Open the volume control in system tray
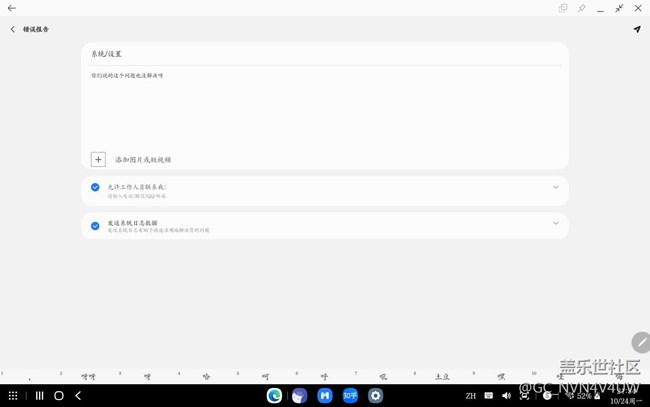Screen dimensions: 650x407 506,396
